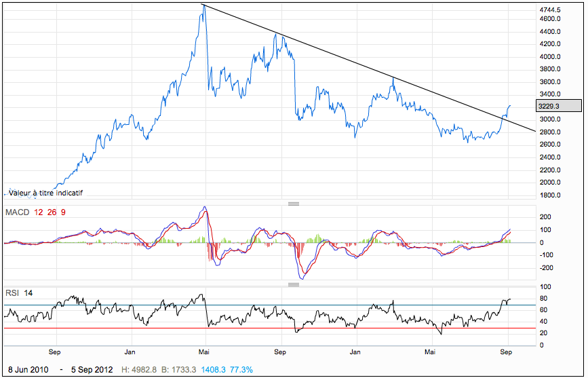Grab the resize handle above the MACD panel

(293, 204)
